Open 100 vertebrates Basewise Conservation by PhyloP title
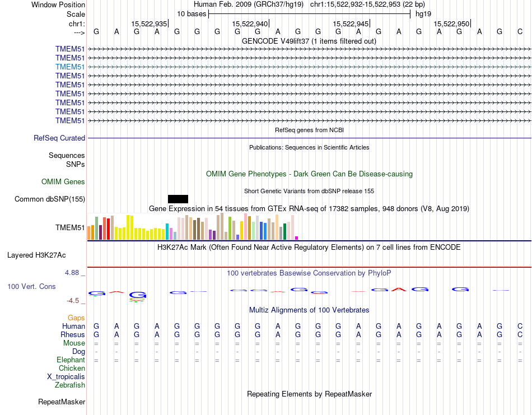This screenshot has height=415, width=532. click(309, 273)
